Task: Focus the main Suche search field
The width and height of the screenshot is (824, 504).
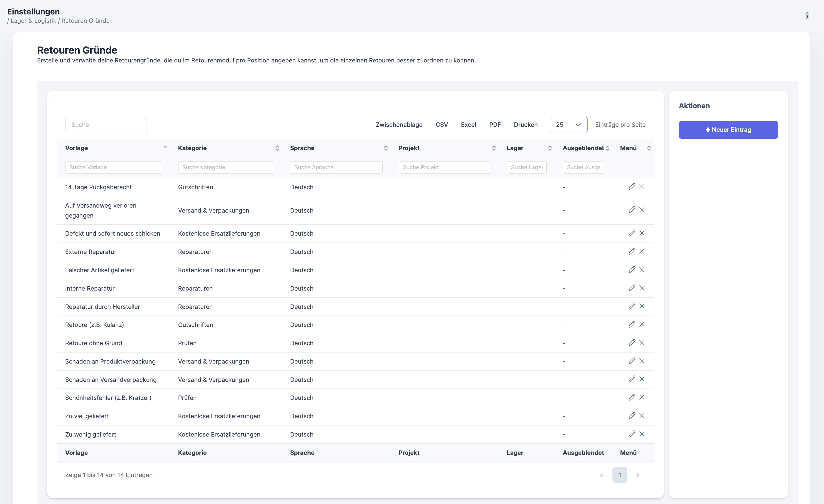Action: click(x=106, y=125)
